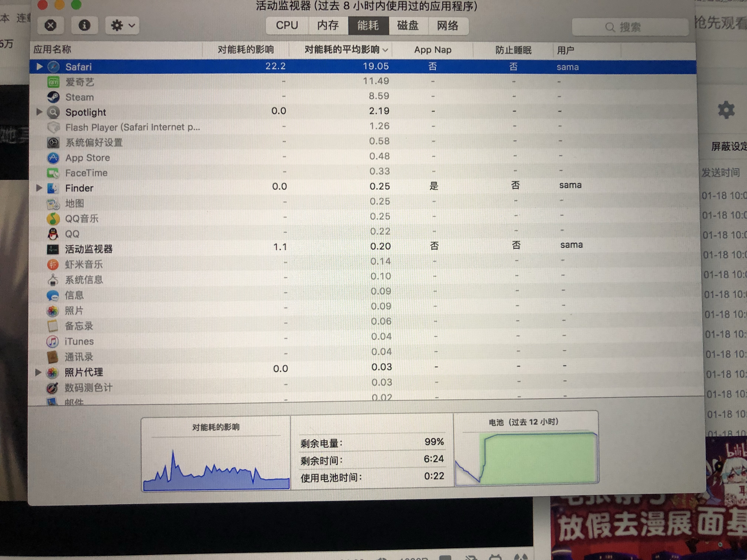This screenshot has height=560, width=747.
Task: Click the 虾米音乐 icon
Action: [53, 264]
